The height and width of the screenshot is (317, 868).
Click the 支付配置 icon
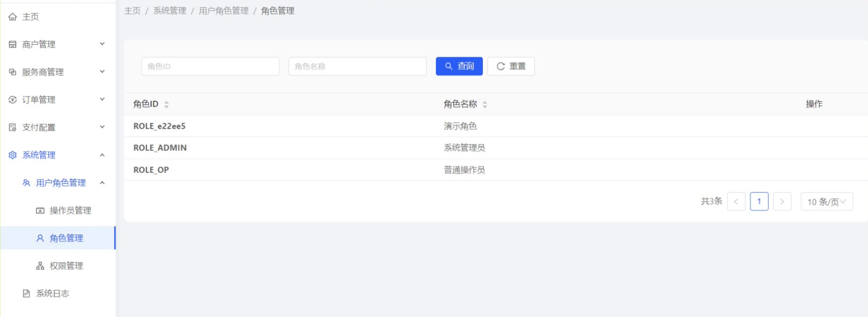[x=13, y=127]
